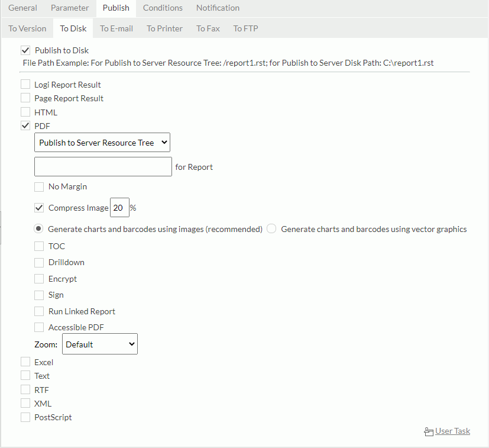Click the Compress Image percentage field
The height and width of the screenshot is (448, 489).
pyautogui.click(x=119, y=208)
